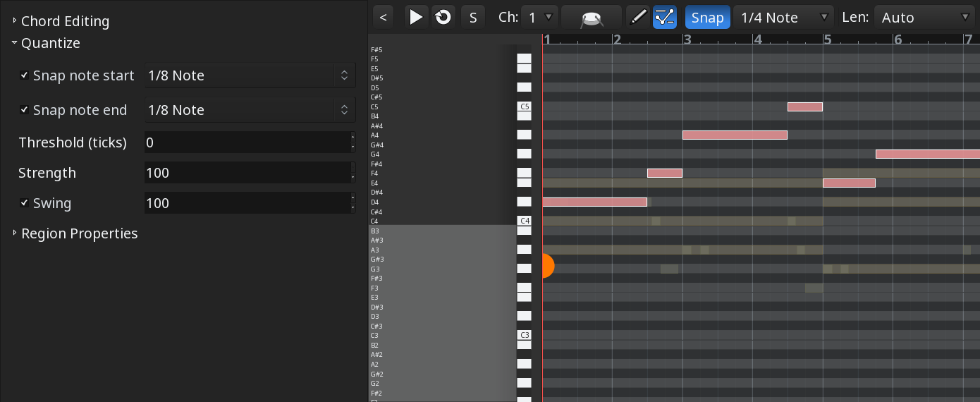Open the Snap note end 1/8 Note dropdown

click(250, 110)
